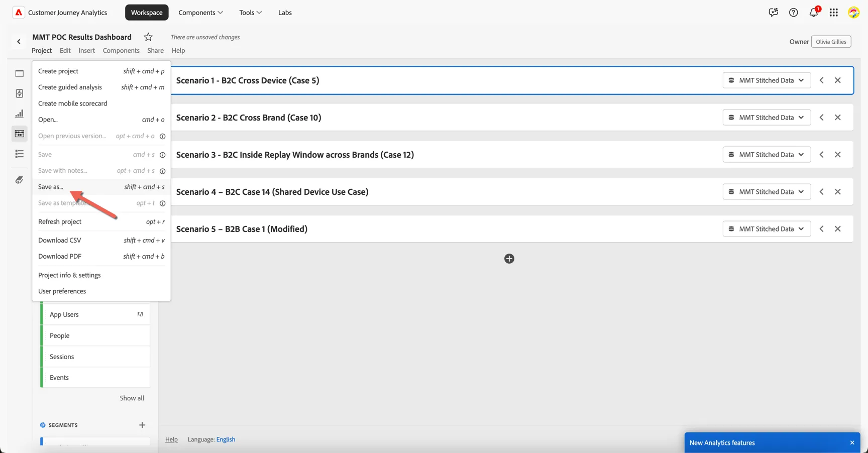This screenshot has height=453, width=868.
Task: Add a blank panel with plus icon
Action: tap(509, 259)
